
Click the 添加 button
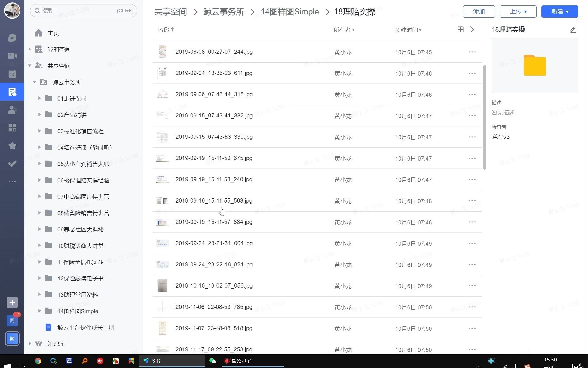pyautogui.click(x=479, y=11)
